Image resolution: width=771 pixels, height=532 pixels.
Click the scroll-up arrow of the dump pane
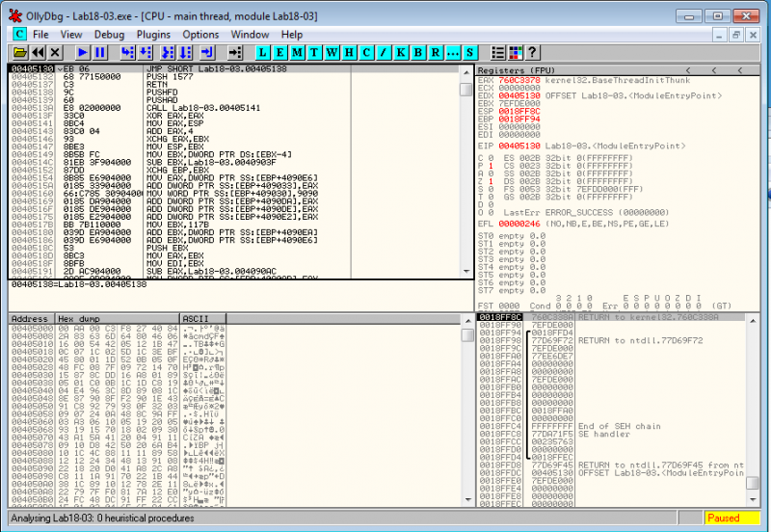pos(467,320)
